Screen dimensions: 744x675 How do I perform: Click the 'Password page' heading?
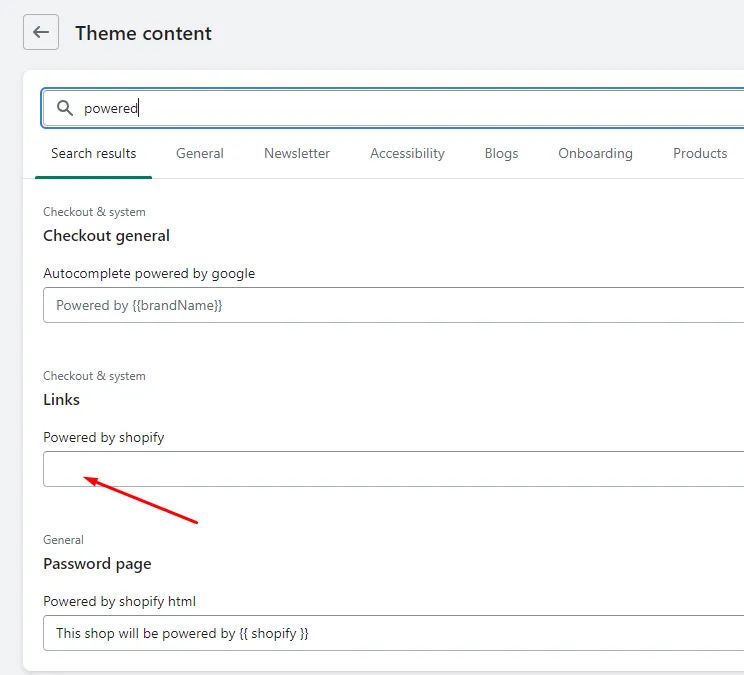[x=97, y=564]
